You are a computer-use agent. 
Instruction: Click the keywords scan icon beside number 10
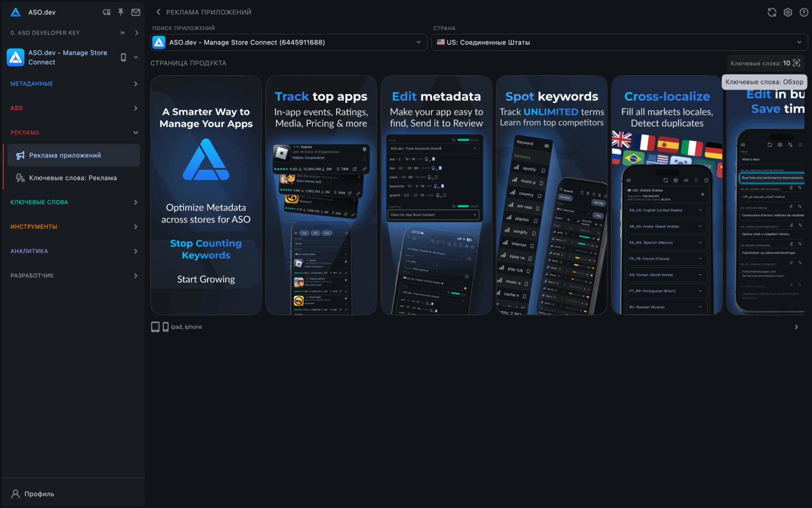(797, 63)
